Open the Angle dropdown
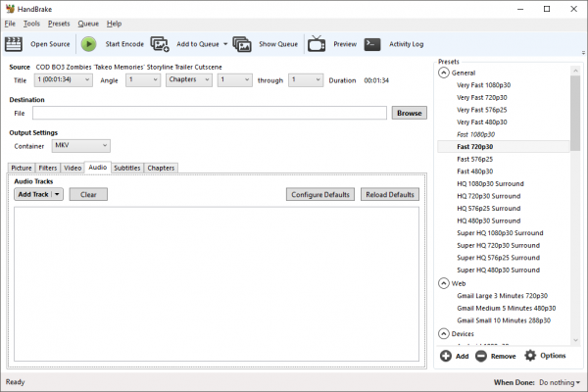The height and width of the screenshot is (392, 588). tap(143, 80)
